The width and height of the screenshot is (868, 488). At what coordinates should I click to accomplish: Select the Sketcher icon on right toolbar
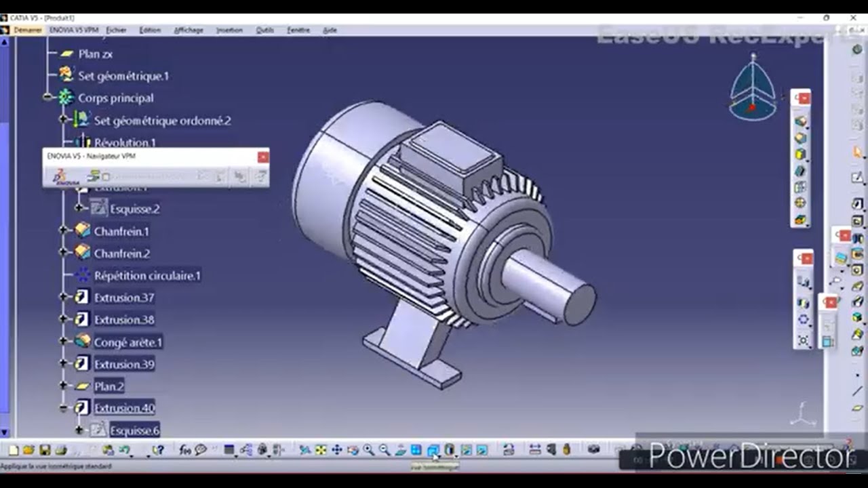[857, 178]
